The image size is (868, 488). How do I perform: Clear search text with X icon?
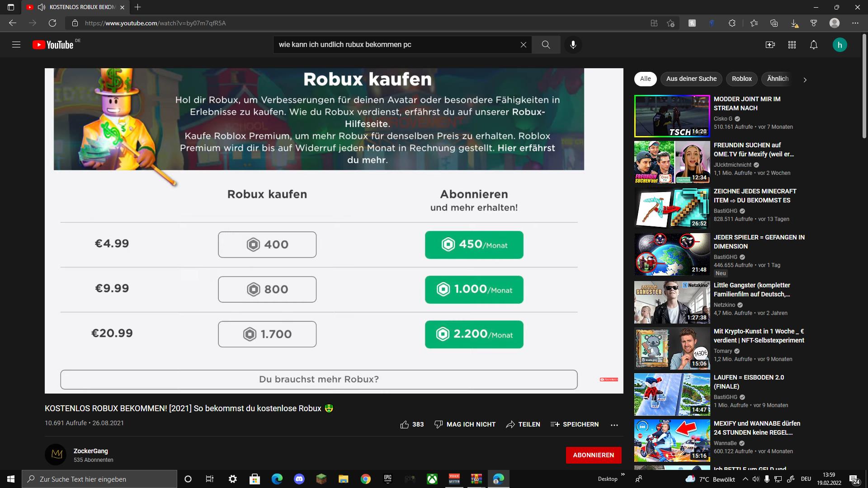point(523,45)
